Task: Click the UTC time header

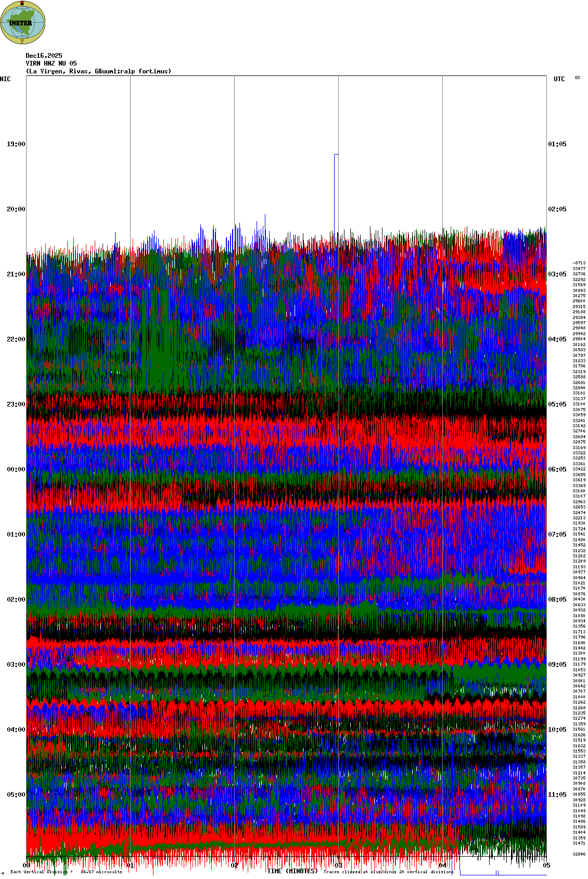Action: click(559, 79)
